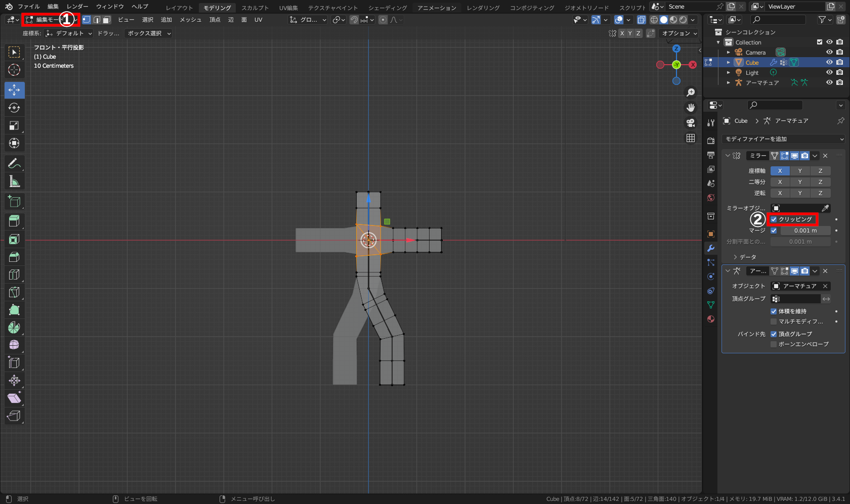
Task: Switch to orthographic grid view icon
Action: tap(691, 138)
